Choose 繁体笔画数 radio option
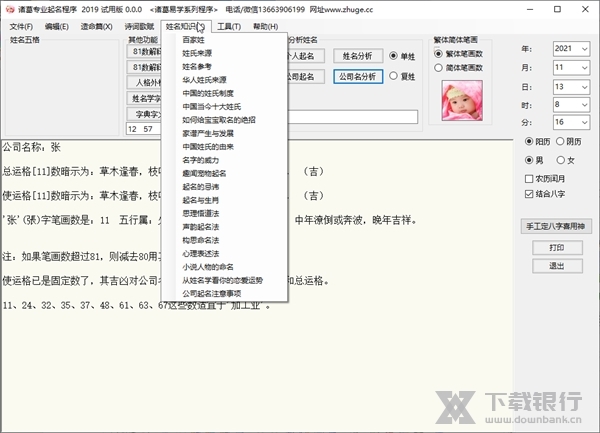 click(x=439, y=54)
